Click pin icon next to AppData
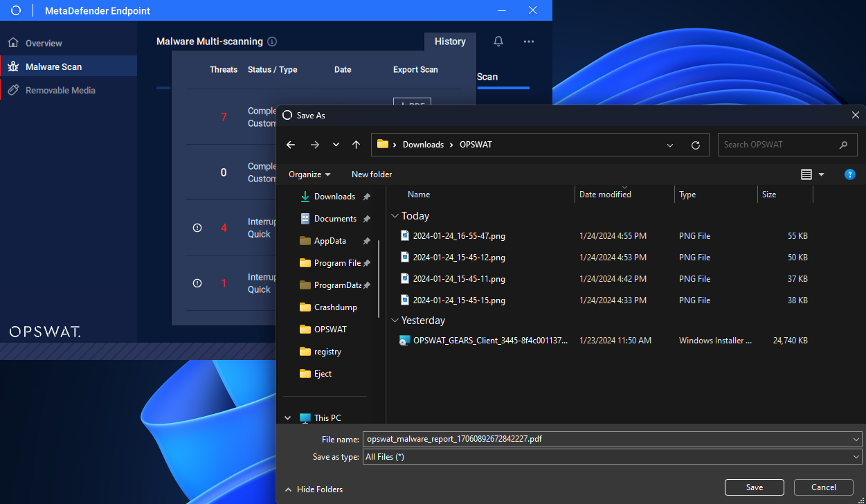 [x=367, y=241]
